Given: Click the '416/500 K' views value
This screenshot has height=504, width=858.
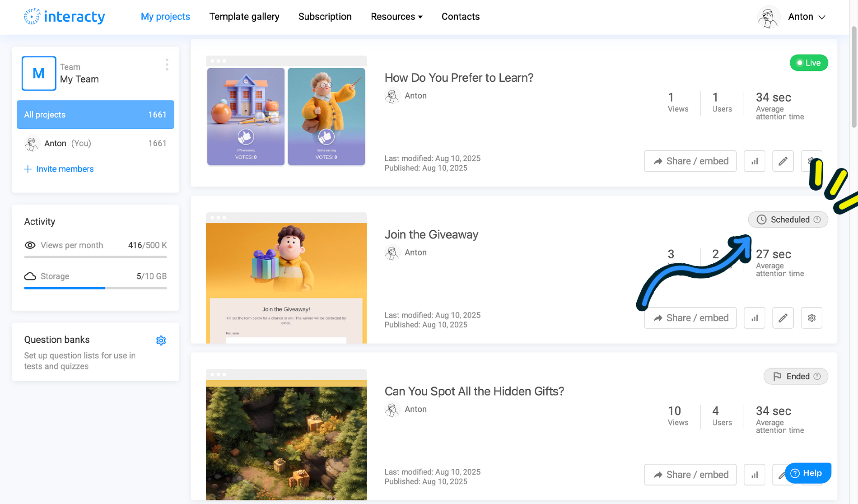Looking at the screenshot, I should click(147, 245).
